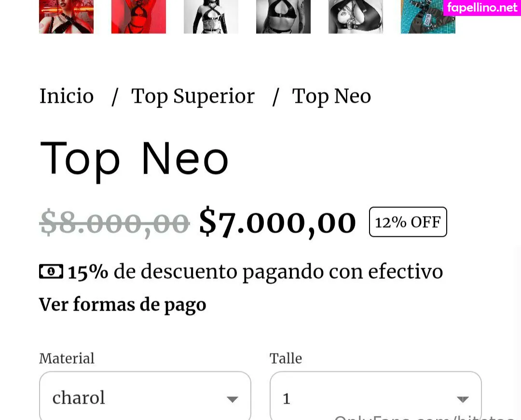The width and height of the screenshot is (521, 420).
Task: Click the Material dropdown arrow icon
Action: click(232, 399)
